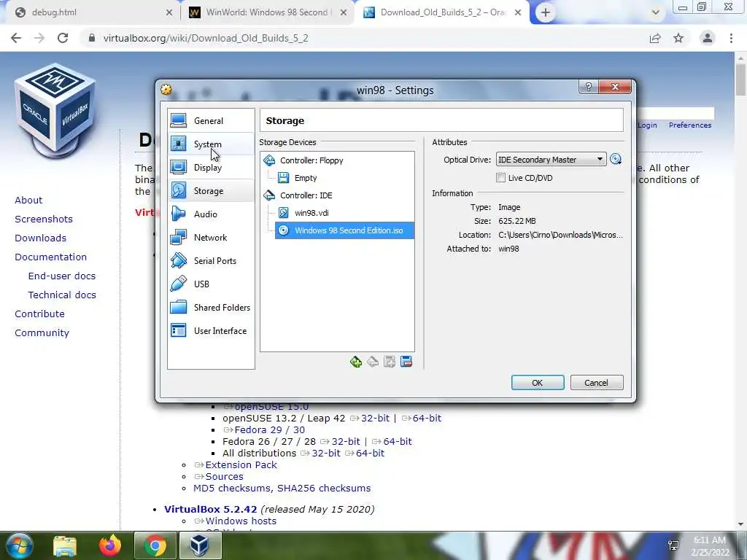The width and height of the screenshot is (747, 560).
Task: Open the USB settings category
Action: [211, 284]
